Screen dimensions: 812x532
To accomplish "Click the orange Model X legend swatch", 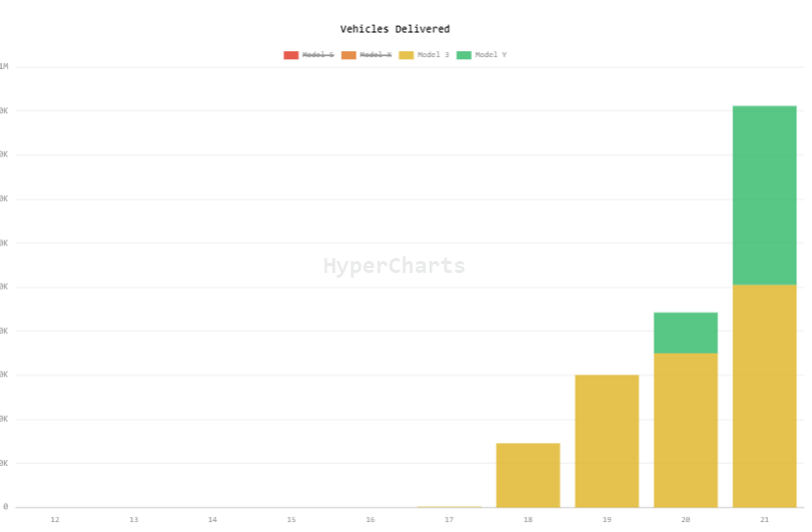I will point(349,55).
